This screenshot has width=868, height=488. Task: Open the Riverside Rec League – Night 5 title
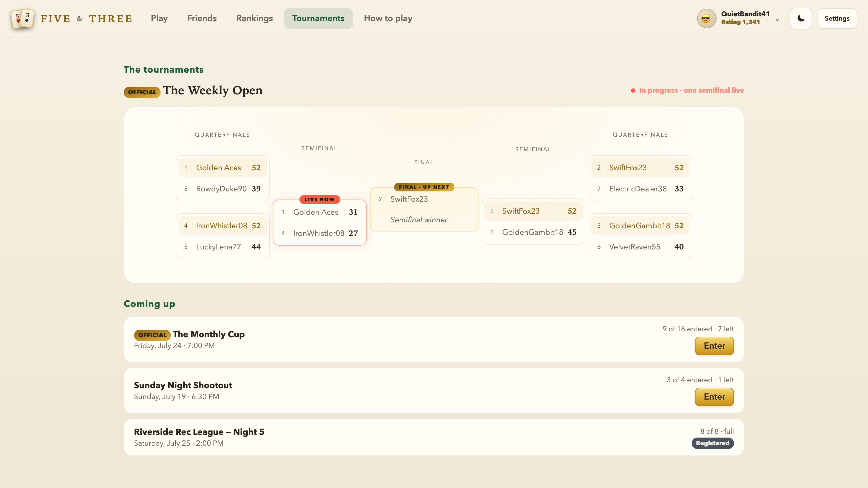click(x=199, y=432)
